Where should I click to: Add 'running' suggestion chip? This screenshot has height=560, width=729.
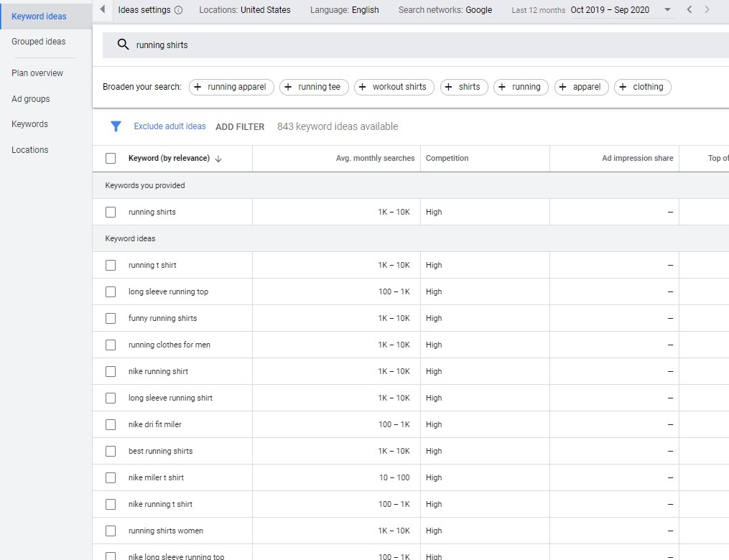click(521, 87)
